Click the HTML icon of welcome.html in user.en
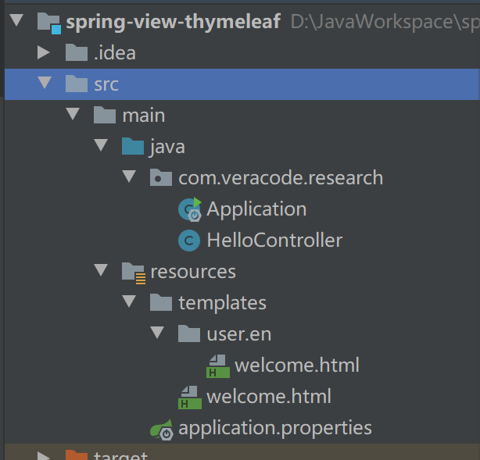480x460 pixels. click(x=218, y=366)
